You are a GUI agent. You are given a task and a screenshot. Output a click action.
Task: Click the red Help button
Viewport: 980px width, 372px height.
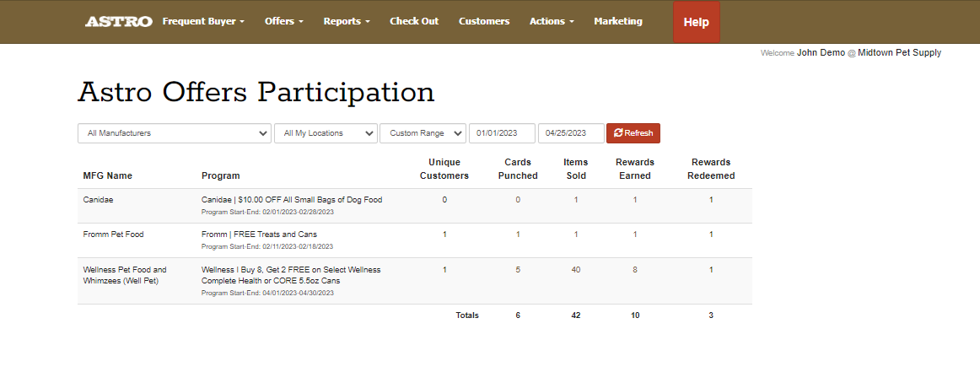click(696, 23)
